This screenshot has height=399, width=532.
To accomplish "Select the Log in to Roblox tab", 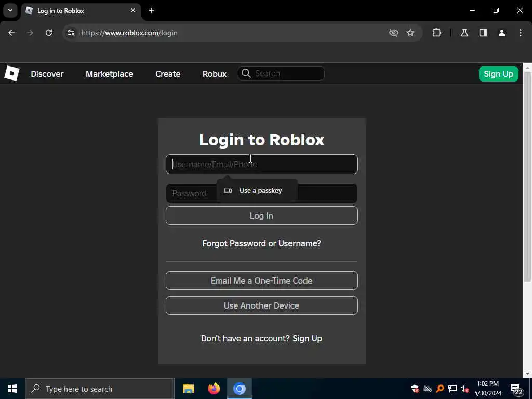I will click(81, 10).
